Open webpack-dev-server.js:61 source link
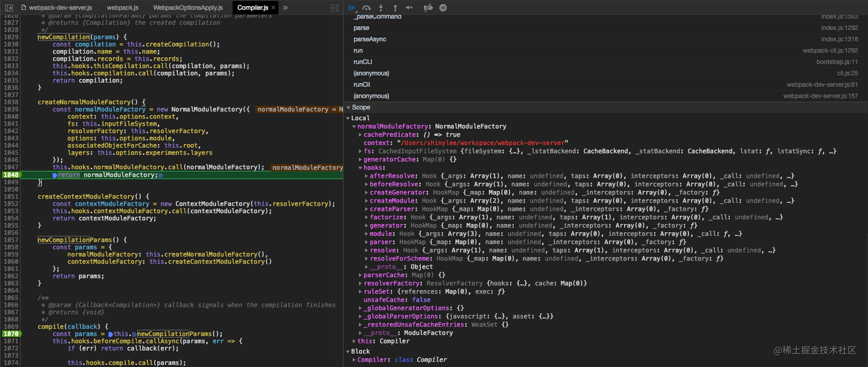Image resolution: width=868 pixels, height=367 pixels. (822, 85)
